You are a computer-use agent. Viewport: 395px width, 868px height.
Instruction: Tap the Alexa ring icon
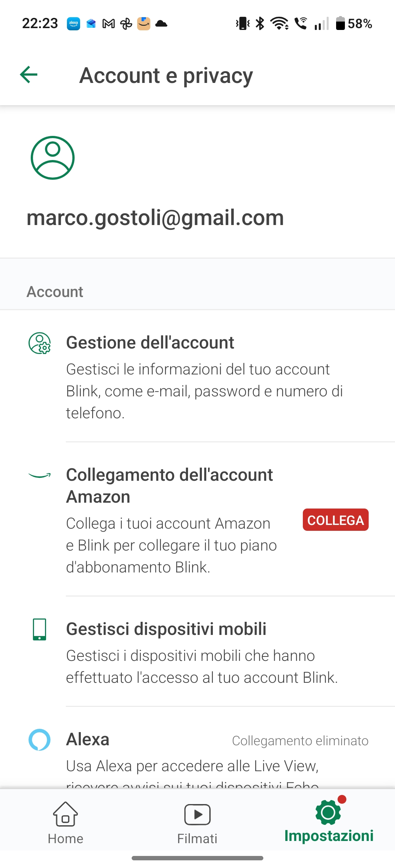(39, 740)
